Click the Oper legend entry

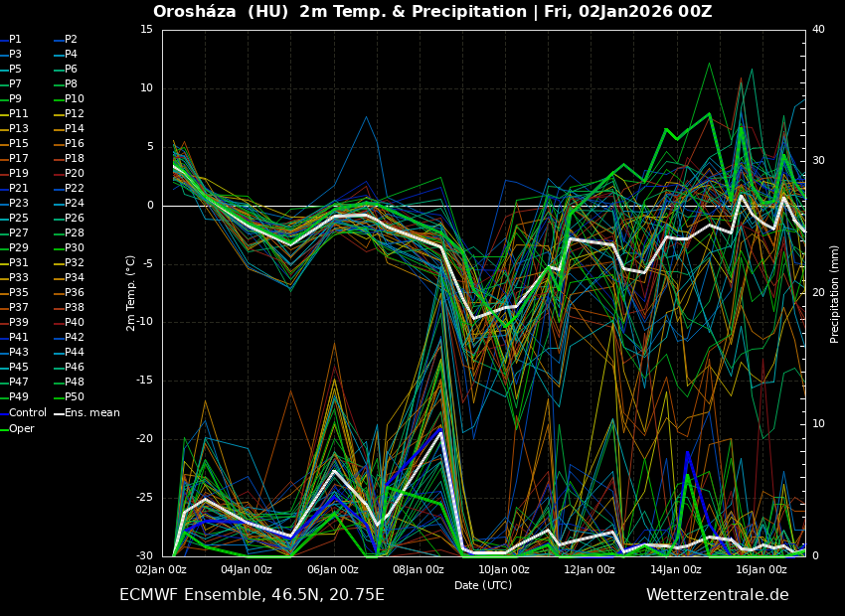coord(21,428)
